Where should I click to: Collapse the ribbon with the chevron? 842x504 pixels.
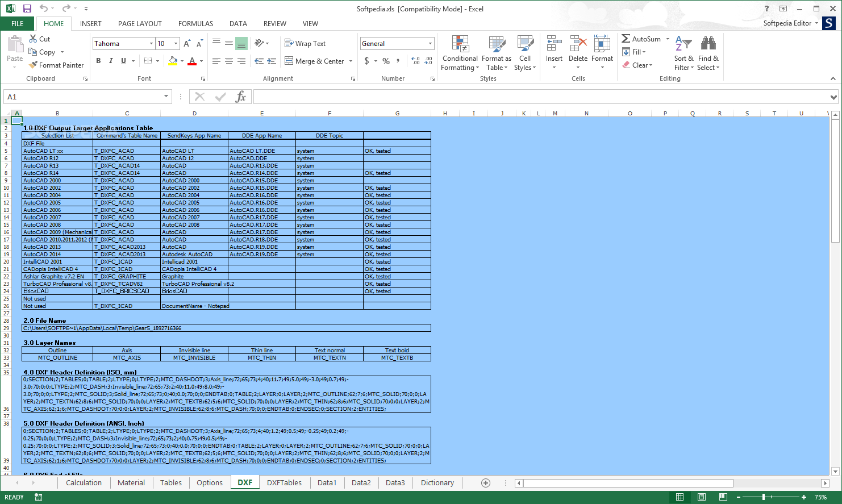coord(833,78)
